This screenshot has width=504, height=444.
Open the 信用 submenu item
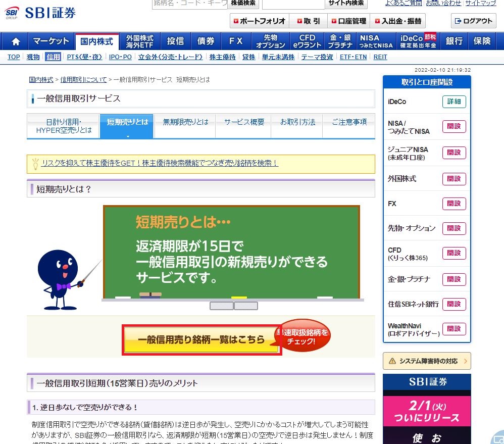[53, 57]
